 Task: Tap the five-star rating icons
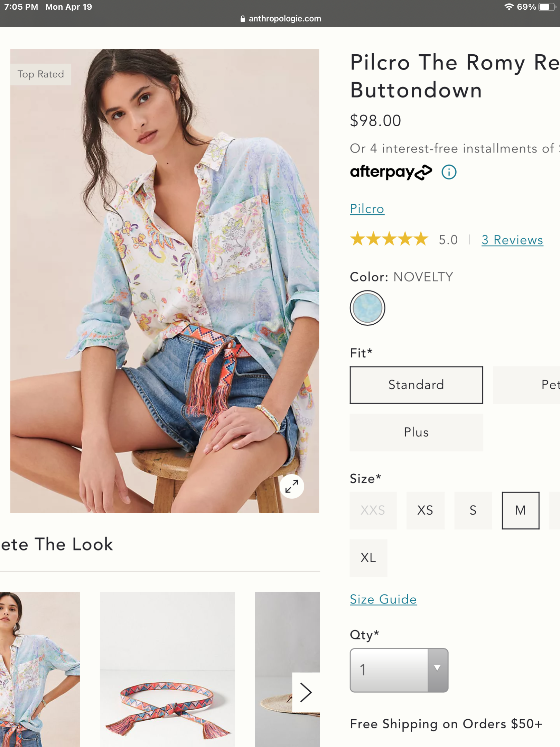pyautogui.click(x=389, y=239)
